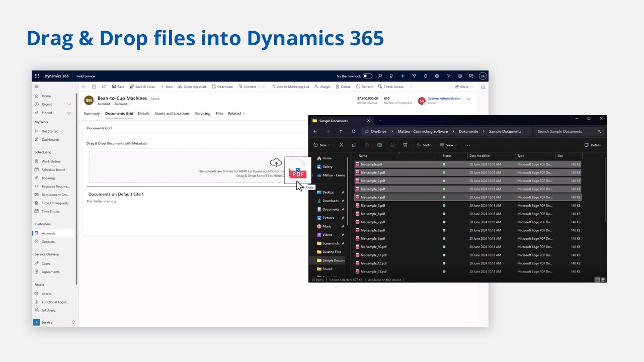Go back in File Explorer navigation
Image resolution: width=644 pixels, height=362 pixels.
[315, 131]
